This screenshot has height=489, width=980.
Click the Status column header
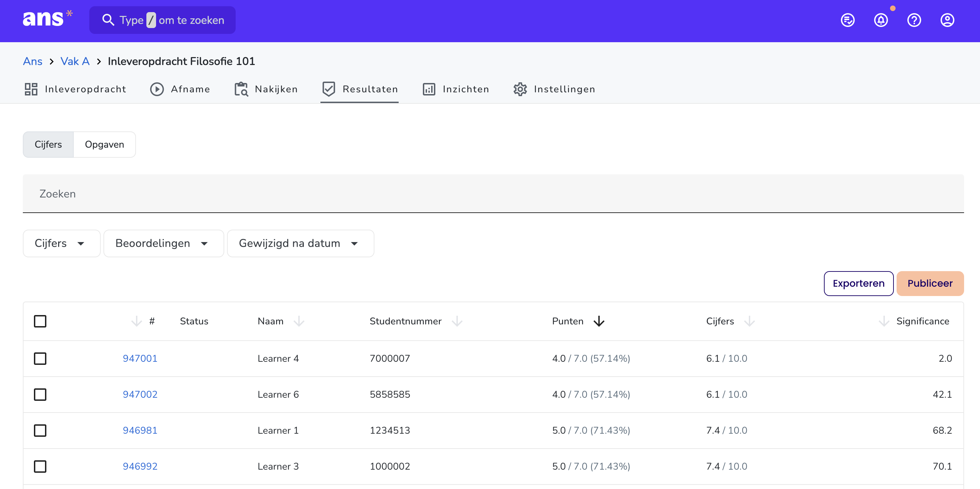click(194, 321)
